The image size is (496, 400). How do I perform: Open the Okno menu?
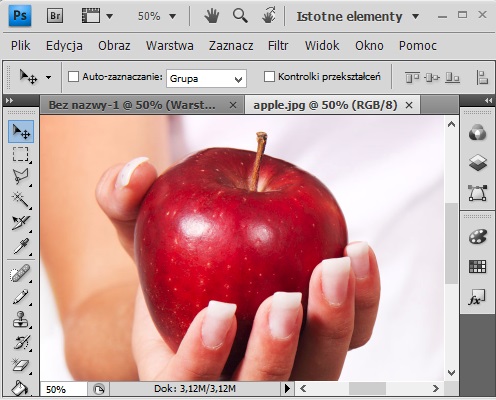coord(369,46)
